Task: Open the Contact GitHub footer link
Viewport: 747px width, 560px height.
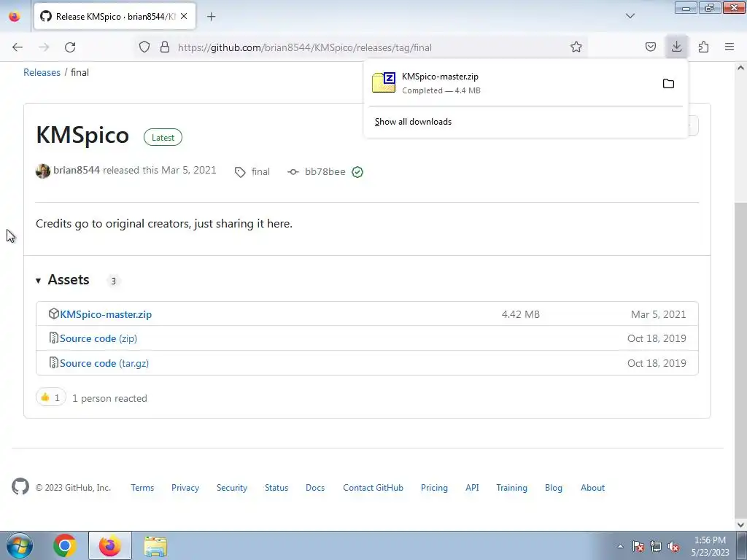Action: [x=373, y=488]
